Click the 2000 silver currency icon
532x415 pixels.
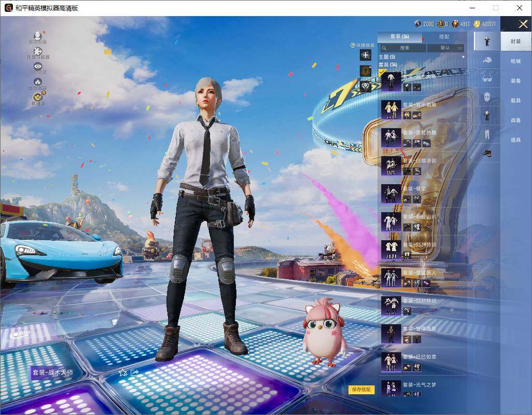[x=417, y=23]
